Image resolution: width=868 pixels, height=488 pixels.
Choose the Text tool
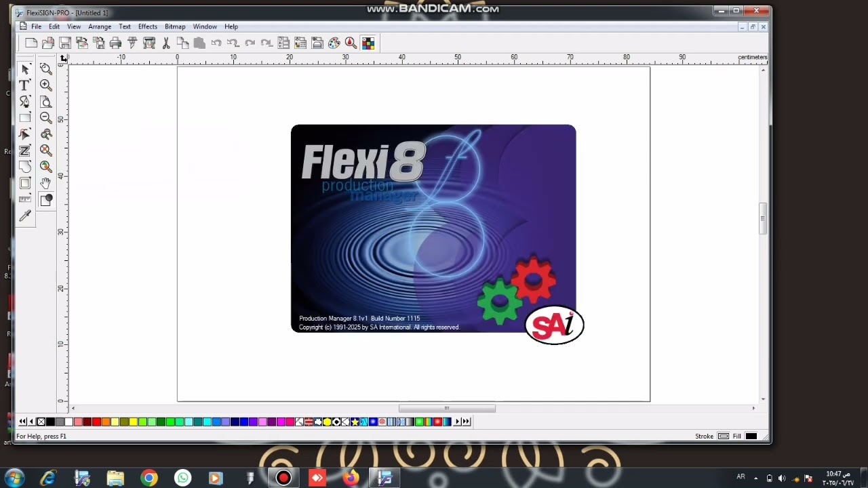tap(25, 85)
